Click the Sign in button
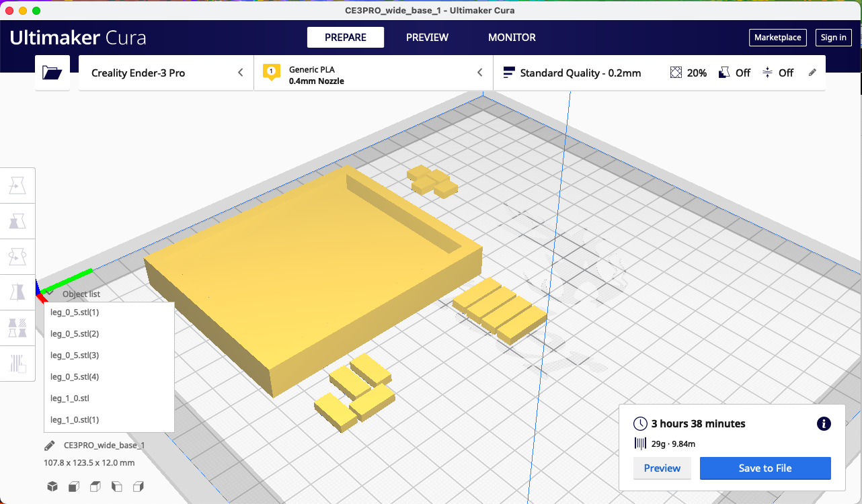862x504 pixels. pos(834,38)
